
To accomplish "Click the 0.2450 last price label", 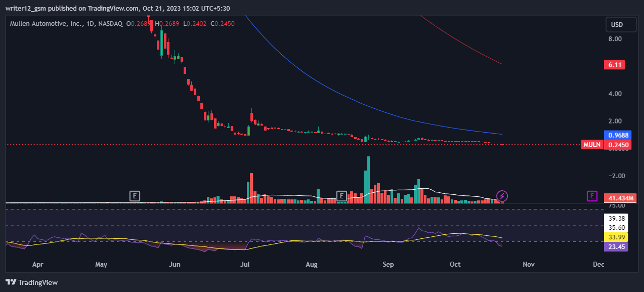I will coord(619,145).
